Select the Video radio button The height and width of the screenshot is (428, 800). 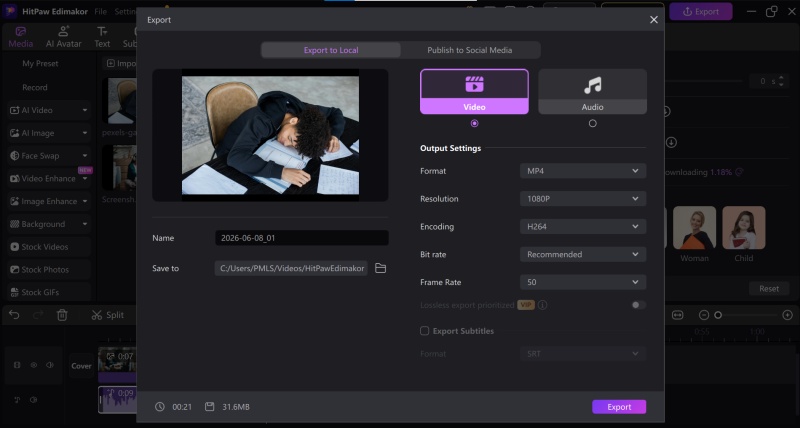point(474,123)
